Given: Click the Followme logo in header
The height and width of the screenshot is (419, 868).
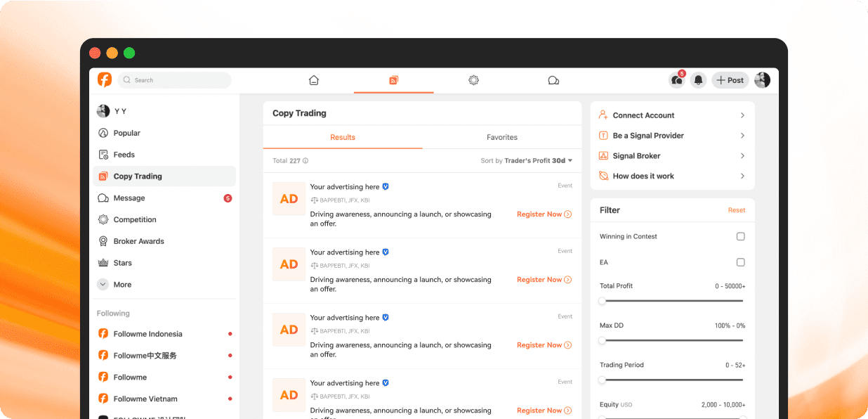Looking at the screenshot, I should point(105,80).
